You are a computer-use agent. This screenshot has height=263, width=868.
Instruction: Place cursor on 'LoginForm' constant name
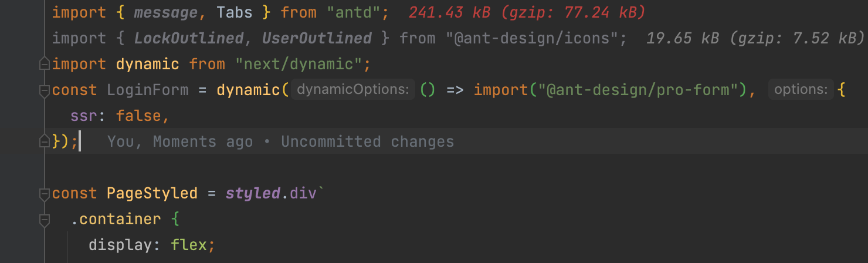coord(148,90)
